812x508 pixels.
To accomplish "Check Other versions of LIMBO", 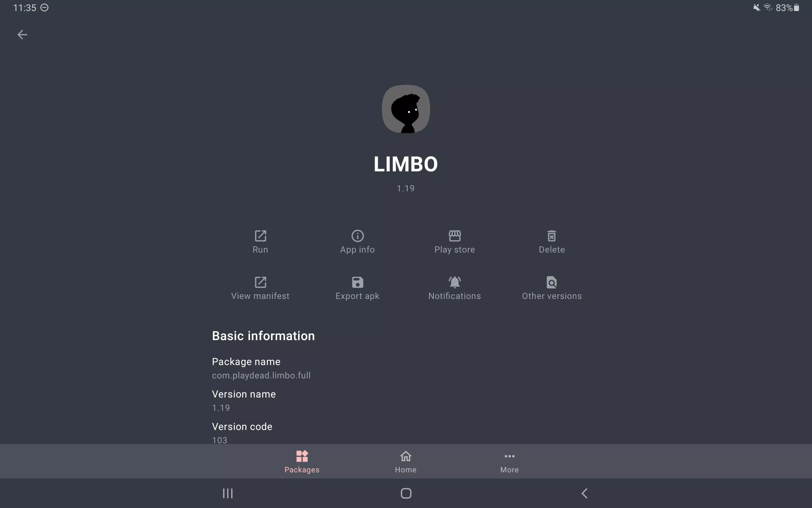I will 552,287.
